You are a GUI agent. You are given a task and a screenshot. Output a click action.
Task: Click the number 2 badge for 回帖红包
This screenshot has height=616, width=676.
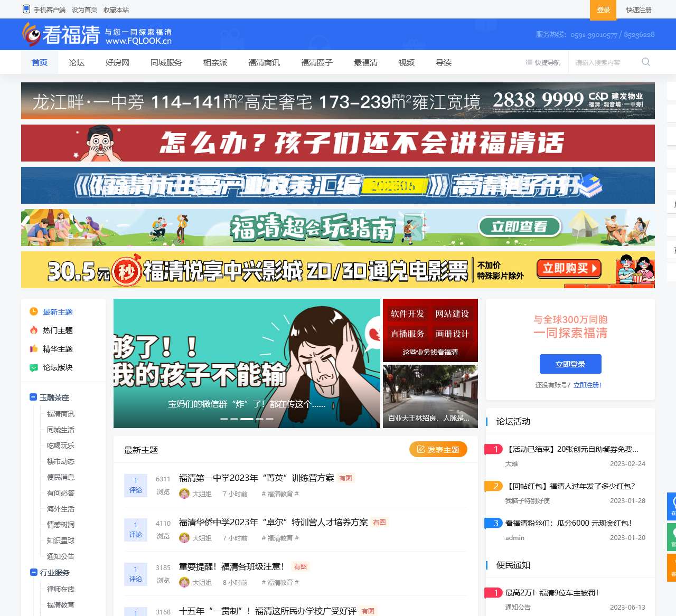(494, 486)
